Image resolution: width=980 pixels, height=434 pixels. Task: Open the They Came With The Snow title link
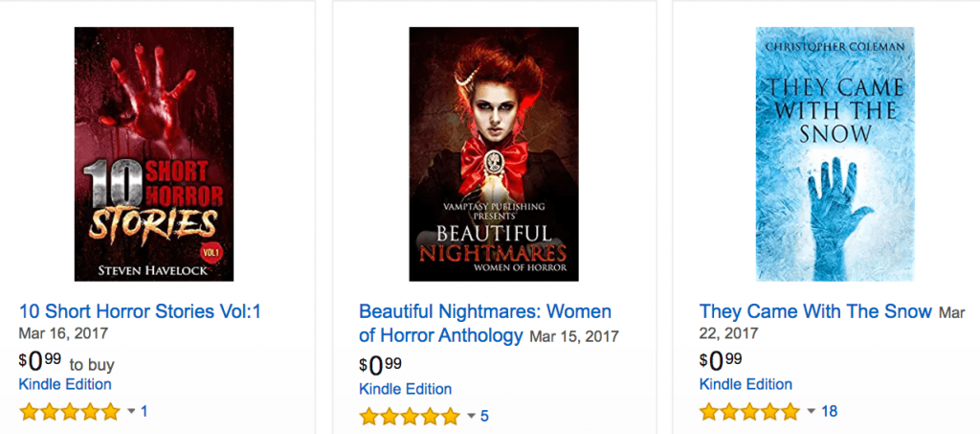[x=815, y=311]
